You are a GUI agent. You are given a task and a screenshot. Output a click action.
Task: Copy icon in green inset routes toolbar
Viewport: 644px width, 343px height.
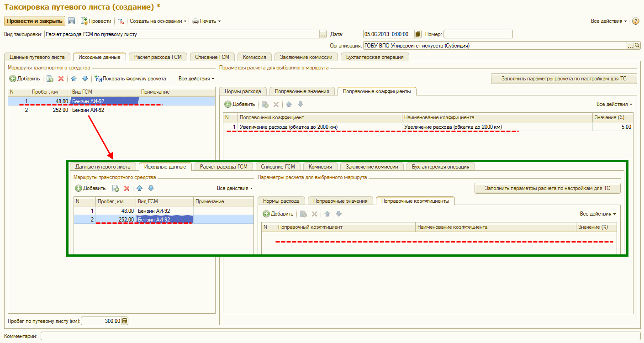pos(116,188)
